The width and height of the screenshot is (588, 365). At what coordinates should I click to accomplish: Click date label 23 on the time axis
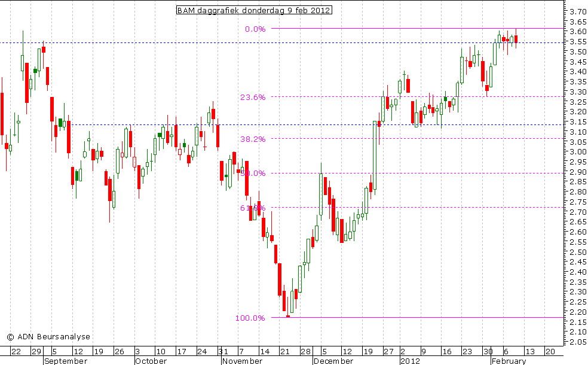coord(467,351)
